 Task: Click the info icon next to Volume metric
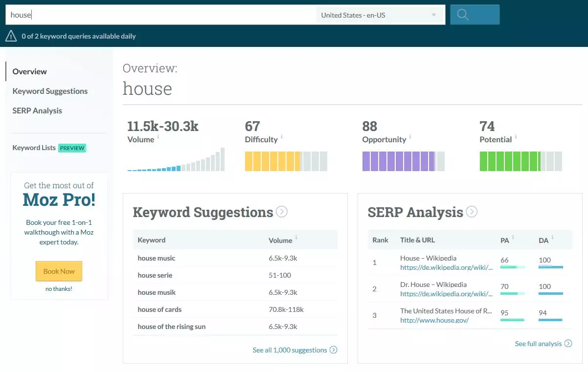click(158, 137)
